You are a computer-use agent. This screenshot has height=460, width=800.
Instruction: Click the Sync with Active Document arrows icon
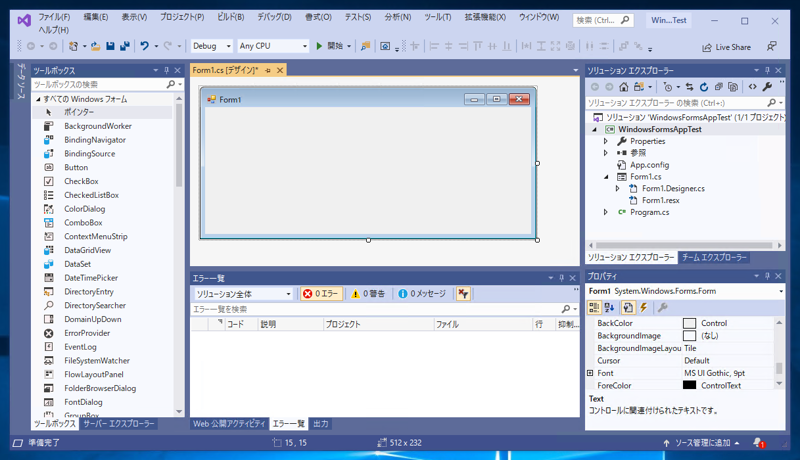click(x=690, y=87)
